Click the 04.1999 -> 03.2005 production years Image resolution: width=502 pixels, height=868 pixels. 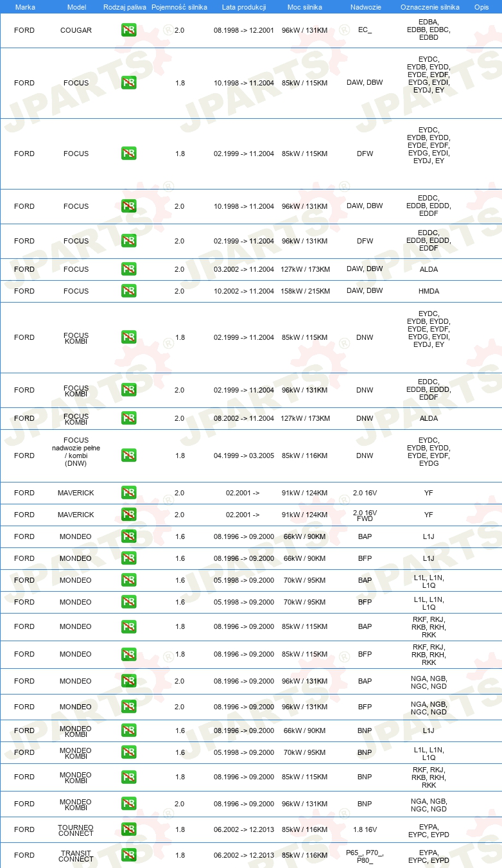(x=244, y=456)
